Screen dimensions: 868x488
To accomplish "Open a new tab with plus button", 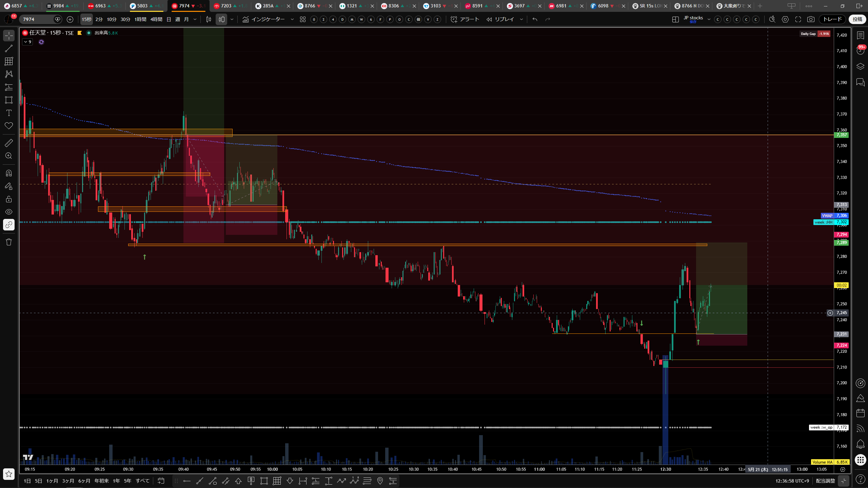I will coord(760,6).
